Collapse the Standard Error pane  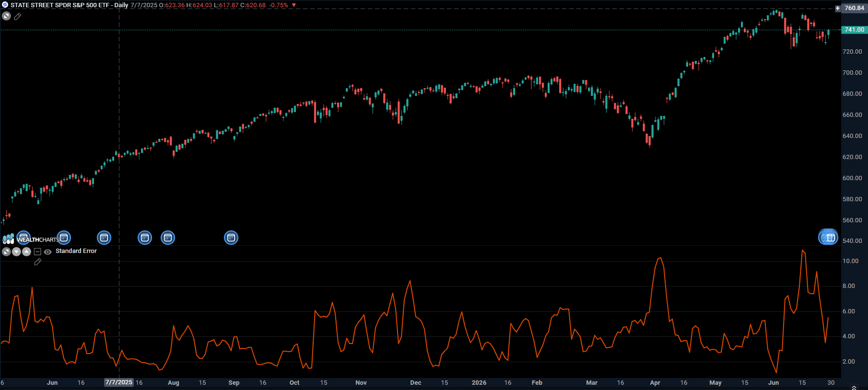37,252
